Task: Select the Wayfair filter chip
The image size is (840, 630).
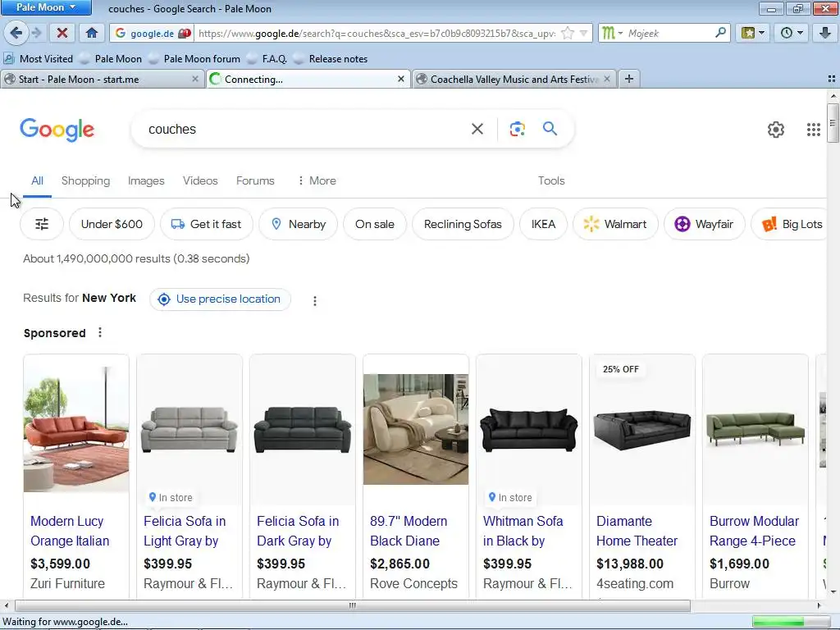Action: point(704,224)
